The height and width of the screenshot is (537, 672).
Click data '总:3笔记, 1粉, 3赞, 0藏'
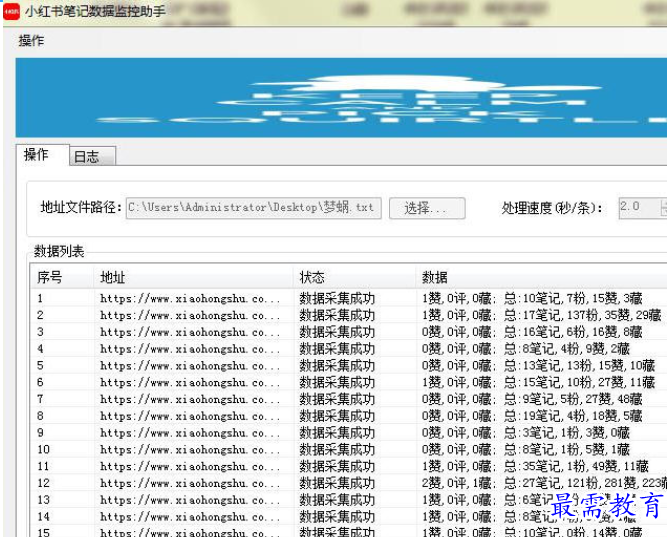pyautogui.click(x=567, y=432)
